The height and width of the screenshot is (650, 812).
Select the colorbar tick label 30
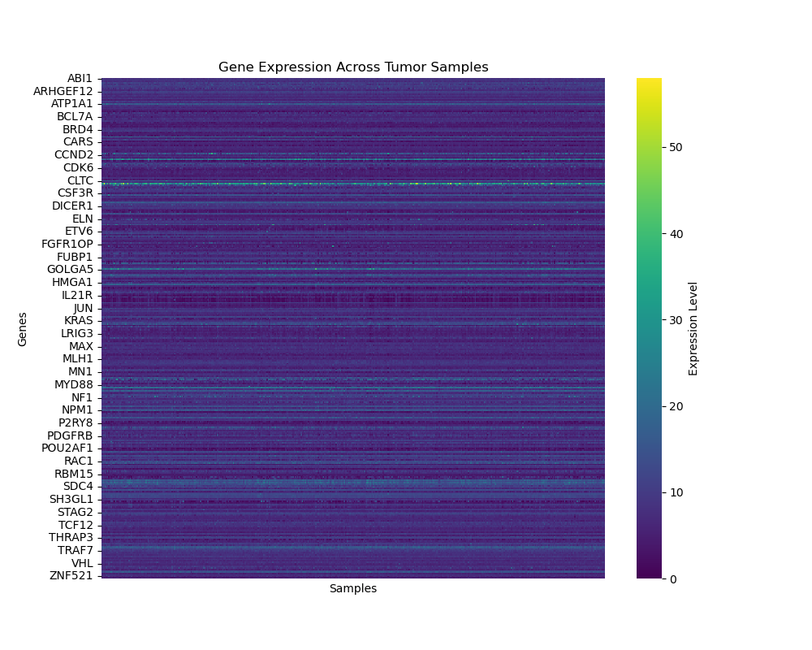coord(675,320)
